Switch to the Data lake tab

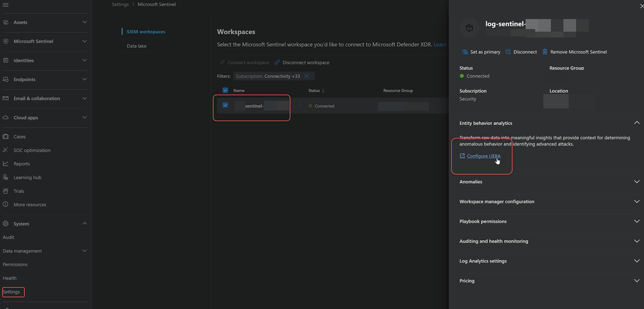[137, 46]
